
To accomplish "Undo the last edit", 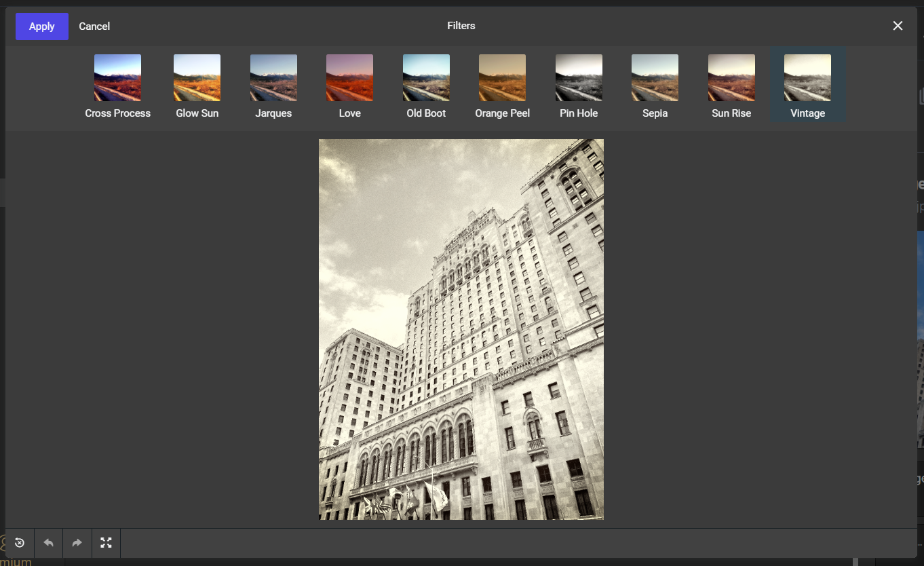I will point(48,543).
